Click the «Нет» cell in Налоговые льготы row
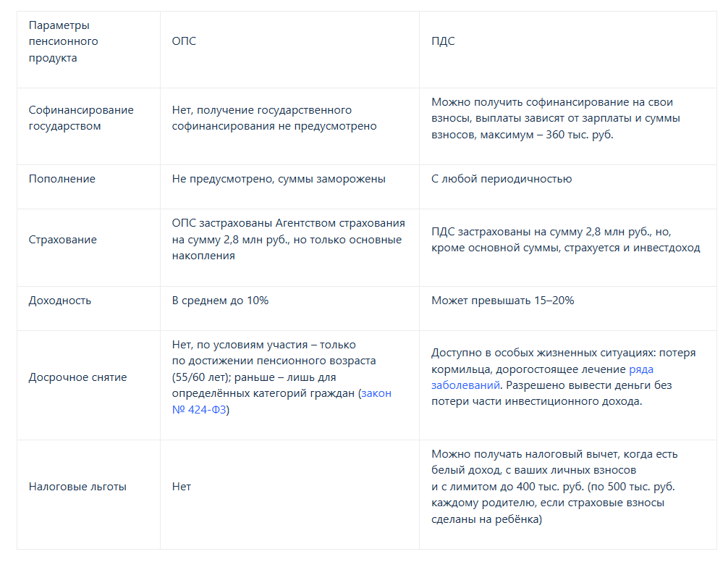This screenshot has height=562, width=728. pos(182,487)
